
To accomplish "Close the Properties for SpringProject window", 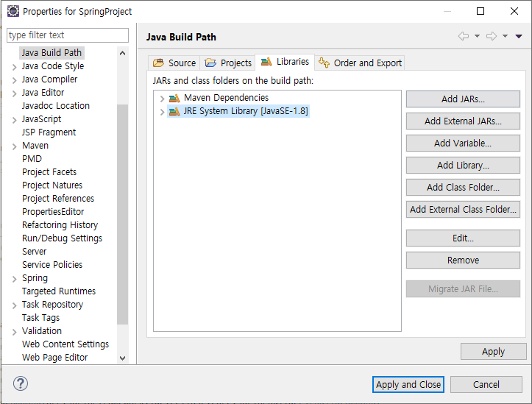I will coord(514,11).
